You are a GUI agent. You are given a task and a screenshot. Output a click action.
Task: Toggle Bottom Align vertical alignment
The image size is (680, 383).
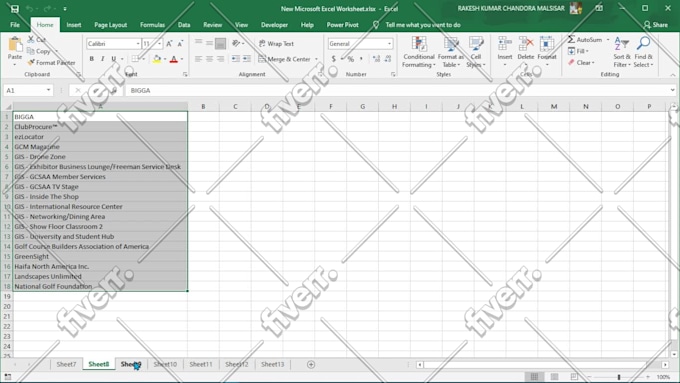coord(220,43)
